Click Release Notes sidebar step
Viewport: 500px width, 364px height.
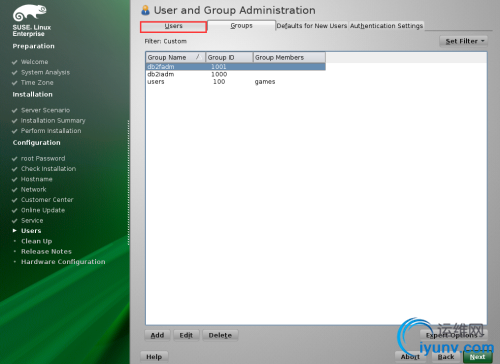point(46,251)
